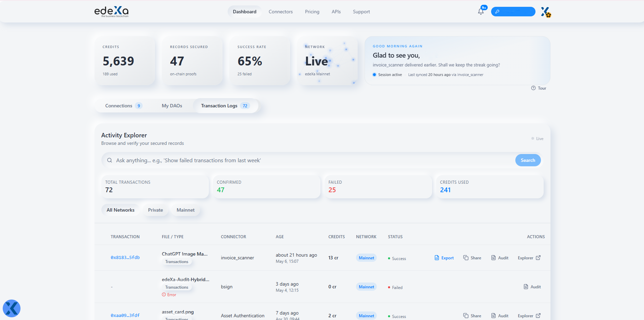Click the Transaction column header
Image resolution: width=644 pixels, height=320 pixels.
[x=125, y=237]
